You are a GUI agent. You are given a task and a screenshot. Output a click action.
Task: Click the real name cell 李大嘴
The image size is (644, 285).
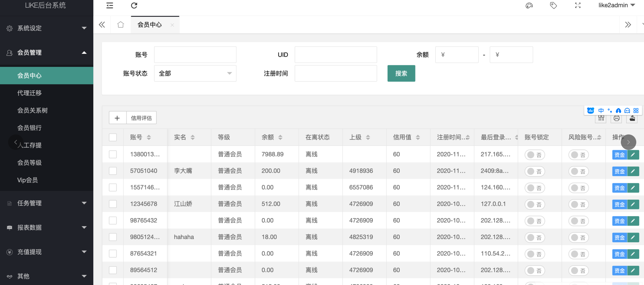[183, 171]
